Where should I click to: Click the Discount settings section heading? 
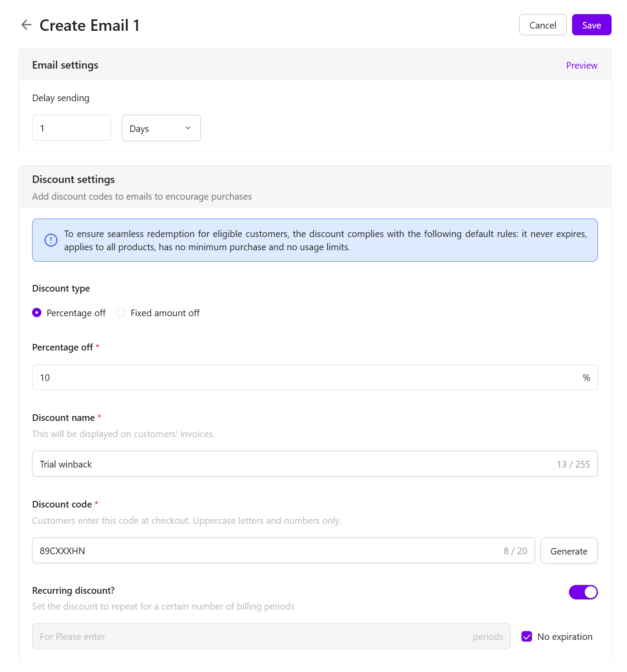pyautogui.click(x=73, y=179)
